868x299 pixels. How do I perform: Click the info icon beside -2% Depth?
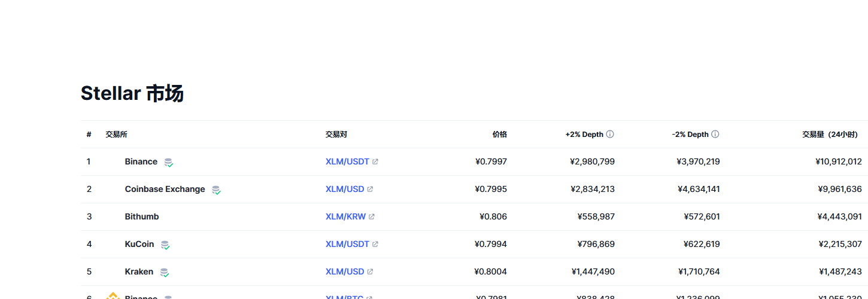coord(715,135)
